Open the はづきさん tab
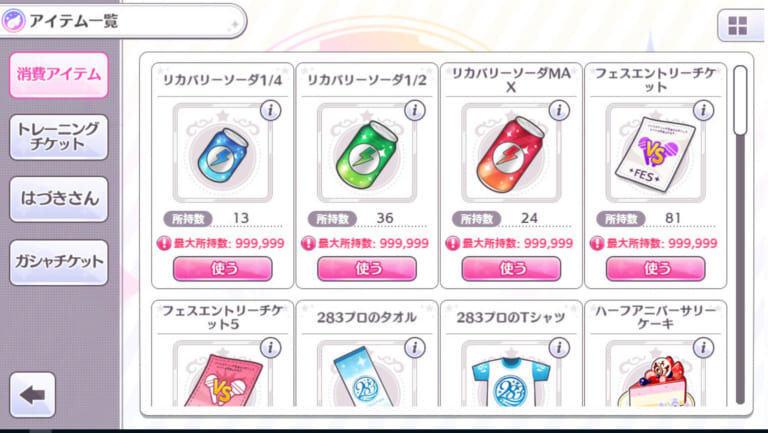Screen dimensions: 768x433 click(x=59, y=199)
